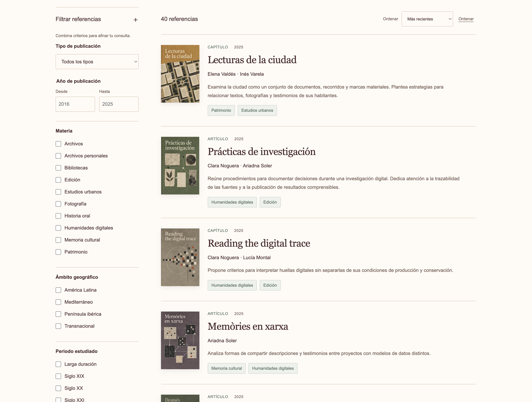Viewport: 532px width, 402px height.
Task: Open the Lecturas de la ciudad title
Action: point(252,60)
